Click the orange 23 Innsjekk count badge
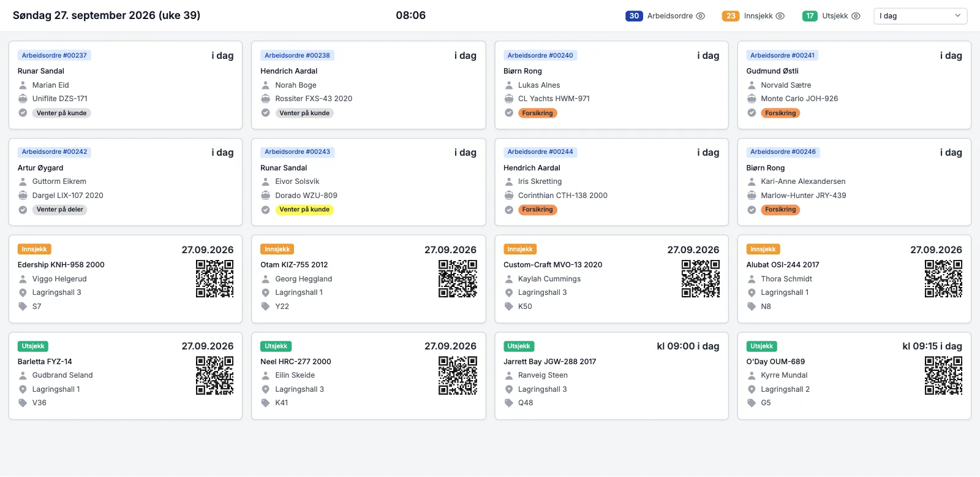 pos(731,16)
